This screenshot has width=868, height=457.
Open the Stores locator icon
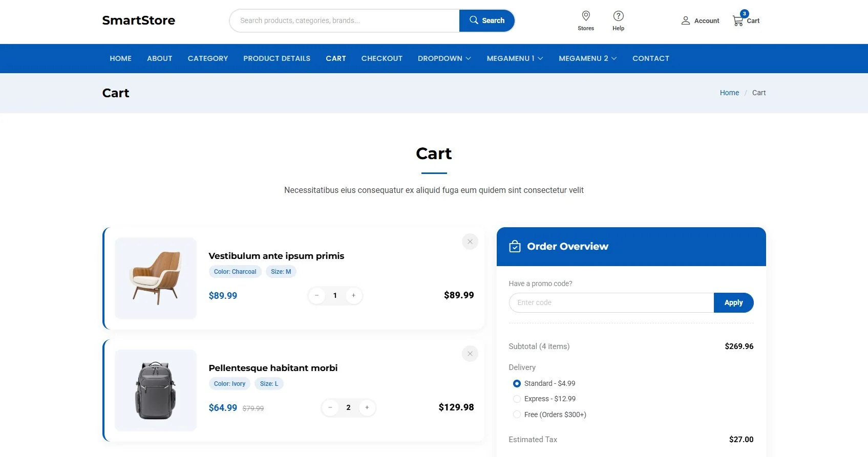(586, 16)
